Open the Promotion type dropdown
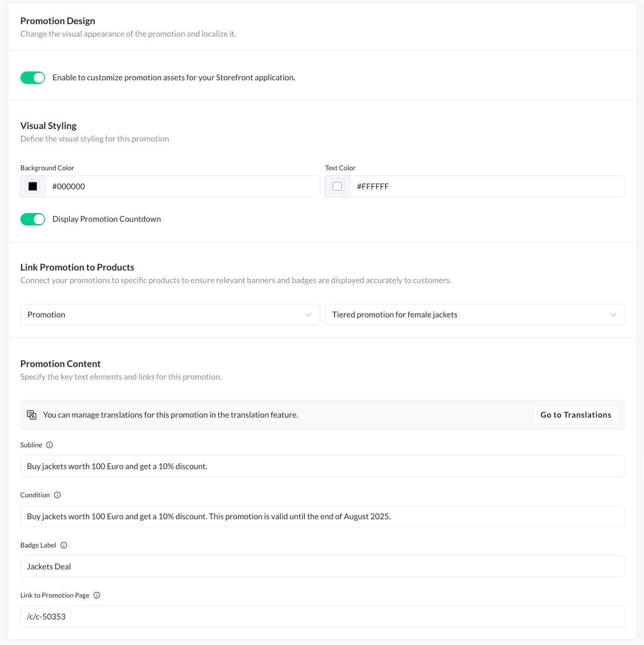The image size is (644, 645). click(170, 315)
